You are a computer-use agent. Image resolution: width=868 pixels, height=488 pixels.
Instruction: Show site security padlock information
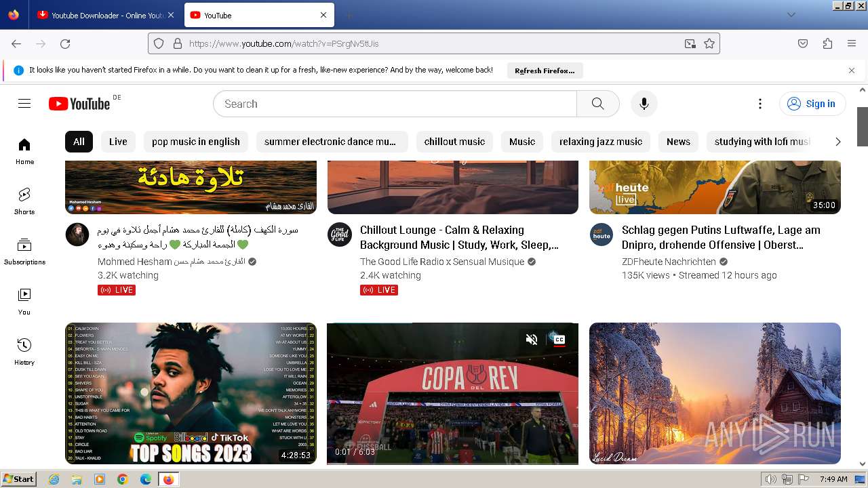[178, 43]
